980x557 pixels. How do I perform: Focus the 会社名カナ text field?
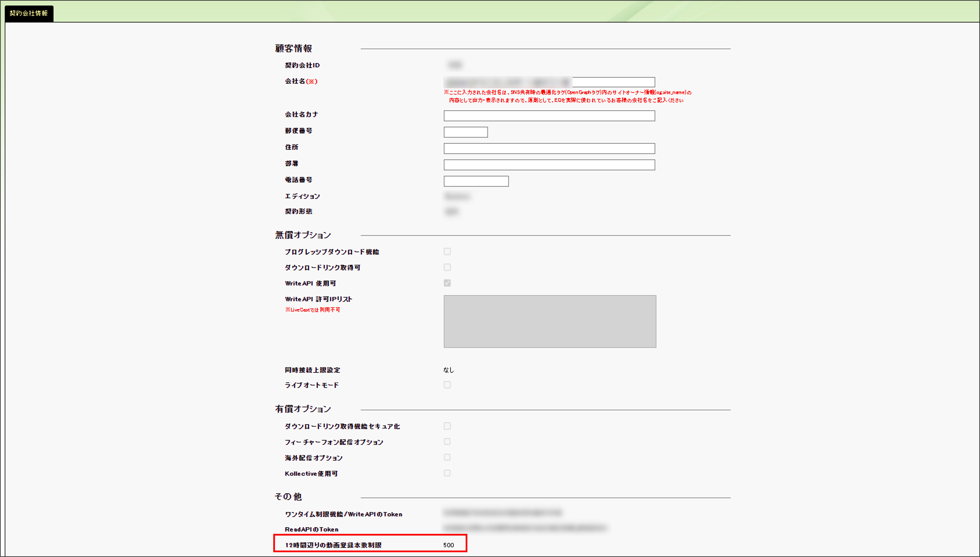point(549,116)
